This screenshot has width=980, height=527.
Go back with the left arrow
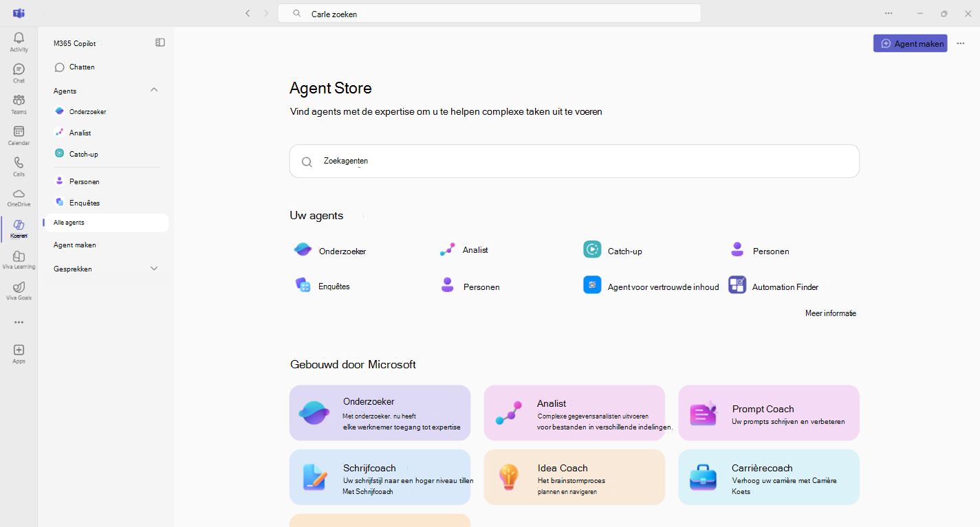coord(248,13)
